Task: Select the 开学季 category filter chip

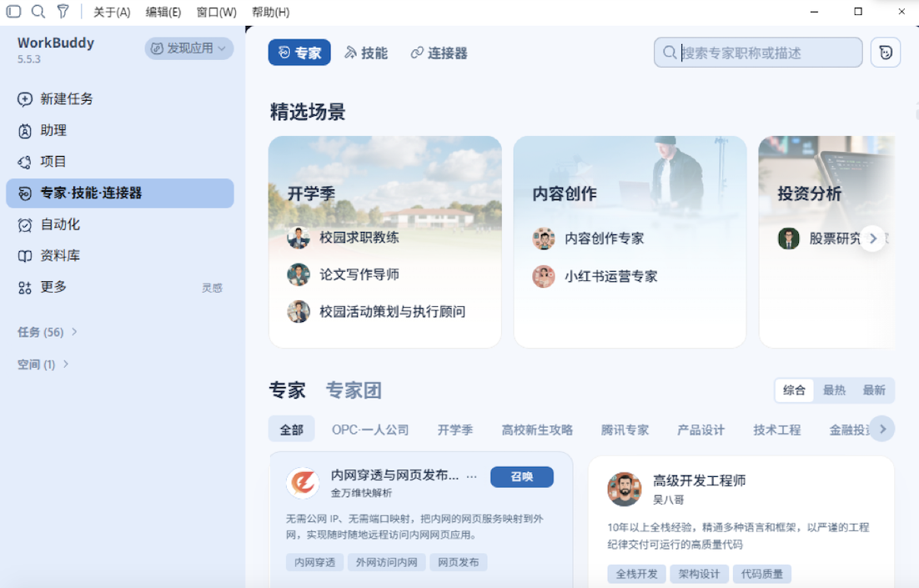Action: [454, 430]
